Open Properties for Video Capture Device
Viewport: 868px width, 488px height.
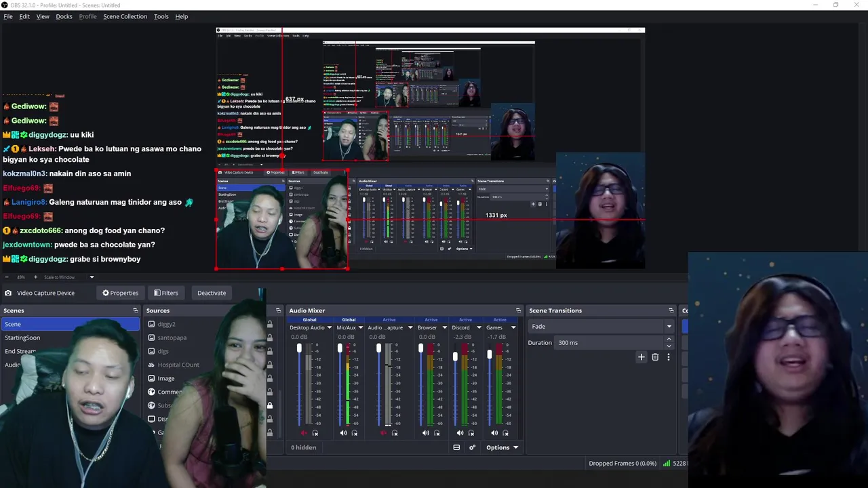tap(120, 293)
